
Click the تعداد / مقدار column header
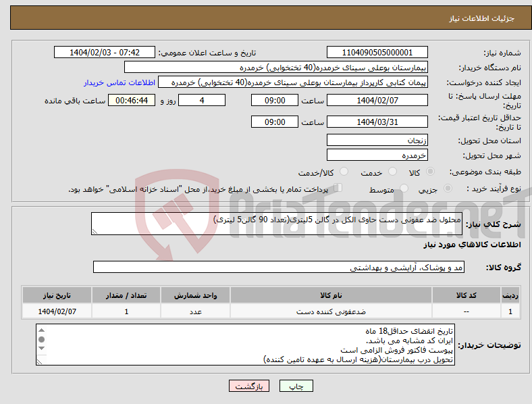(126, 295)
